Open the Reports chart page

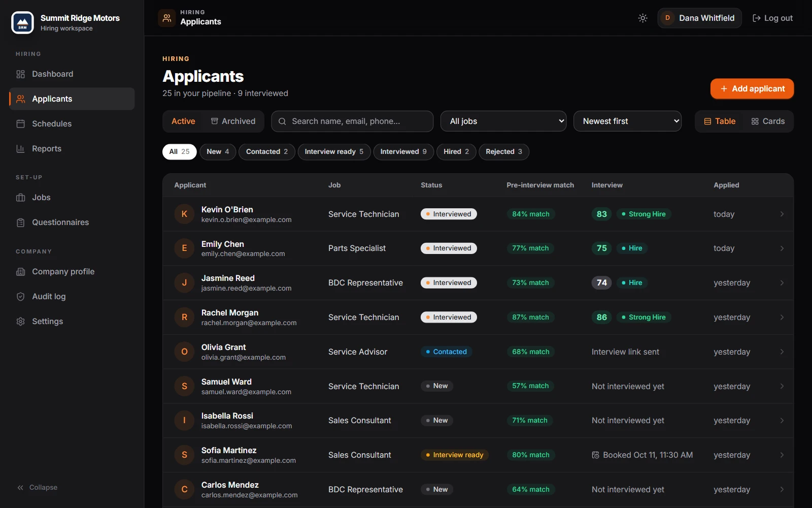click(72, 149)
